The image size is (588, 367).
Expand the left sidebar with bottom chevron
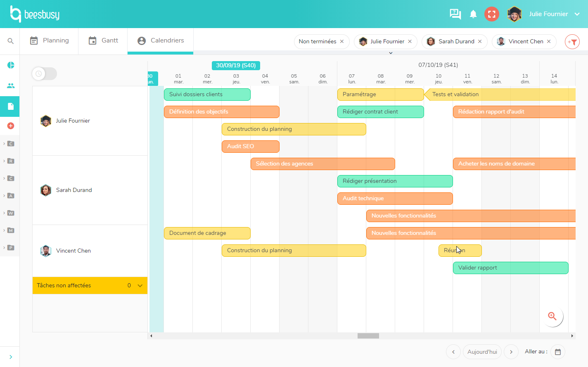pos(11,357)
